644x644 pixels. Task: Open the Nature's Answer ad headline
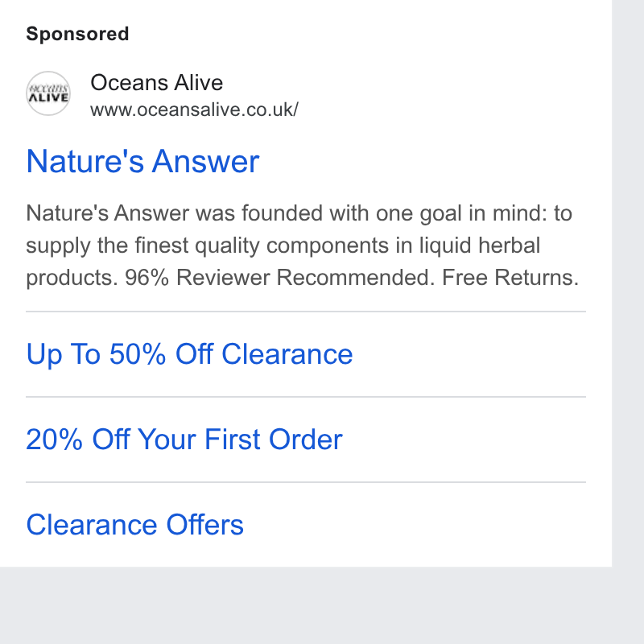(x=142, y=162)
